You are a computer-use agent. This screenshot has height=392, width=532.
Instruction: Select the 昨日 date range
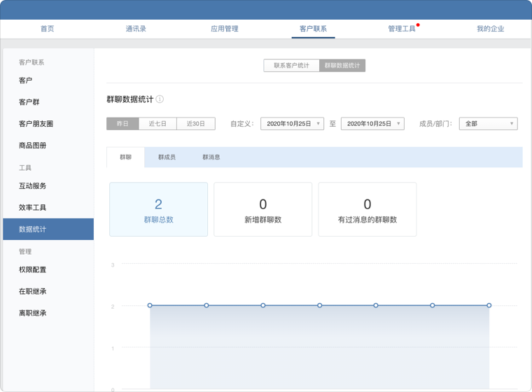(122, 123)
